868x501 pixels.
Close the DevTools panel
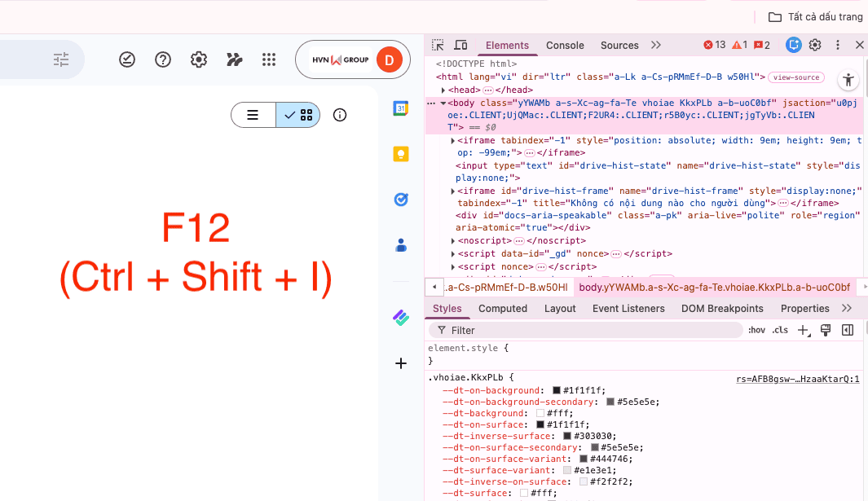click(860, 45)
